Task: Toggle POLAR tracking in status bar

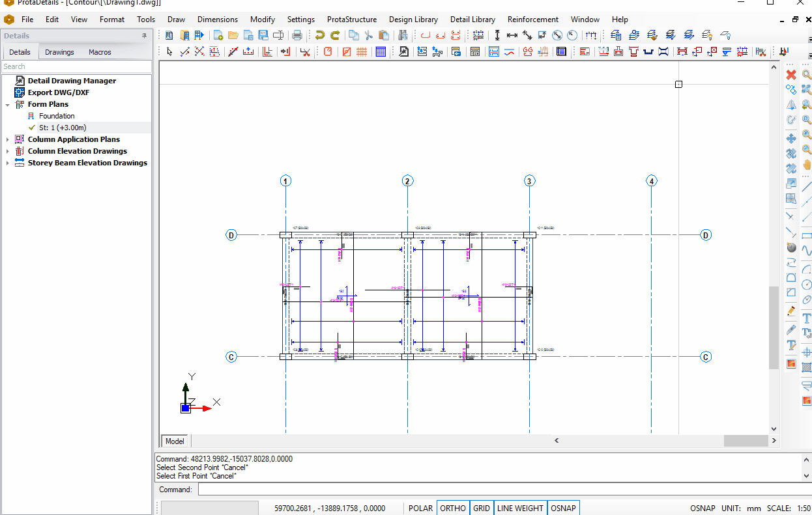Action: click(420, 508)
